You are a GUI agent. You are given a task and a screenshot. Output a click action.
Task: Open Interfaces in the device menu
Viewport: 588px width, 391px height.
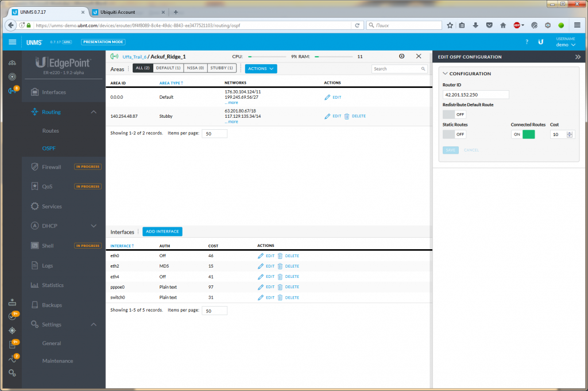53,92
